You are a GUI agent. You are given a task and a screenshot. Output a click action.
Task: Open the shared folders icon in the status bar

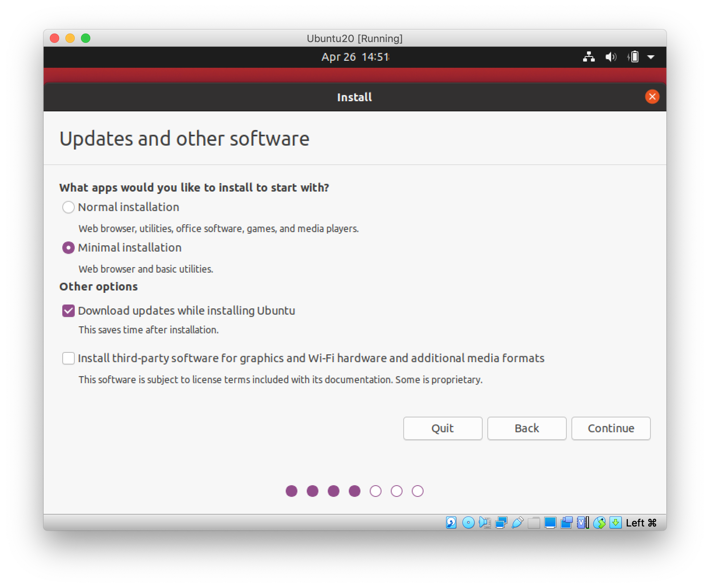533,523
